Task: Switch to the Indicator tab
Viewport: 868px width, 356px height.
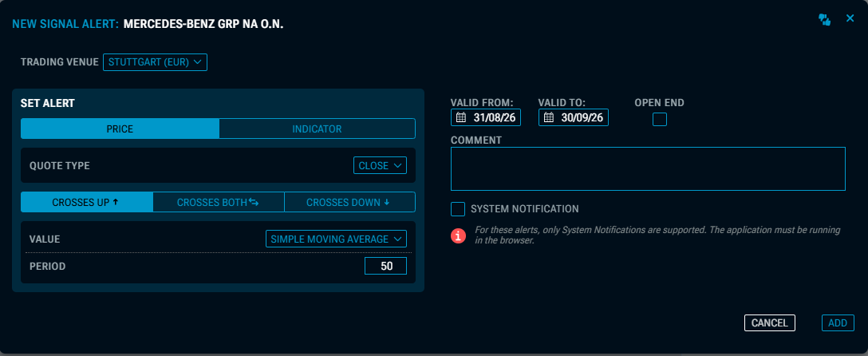Action: click(318, 129)
